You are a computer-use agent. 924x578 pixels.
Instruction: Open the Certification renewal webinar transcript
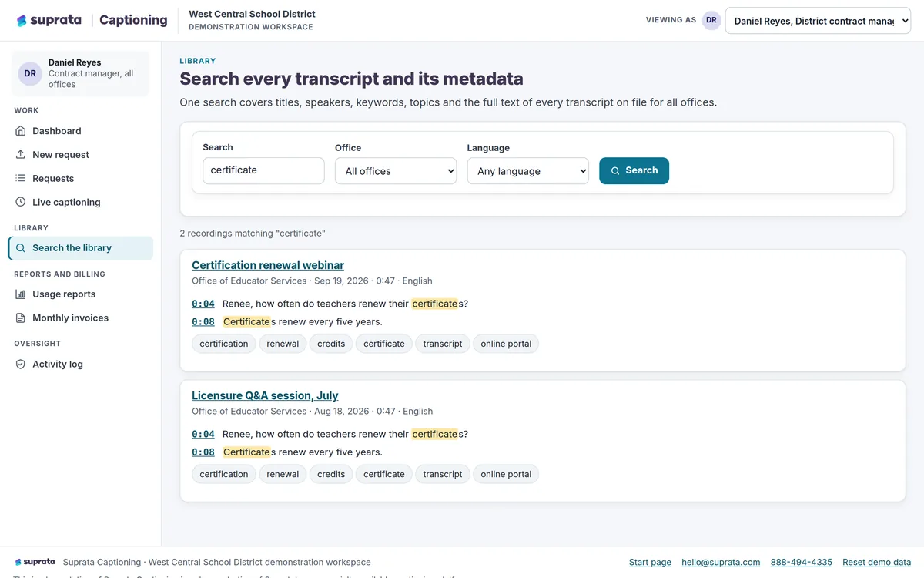pos(268,265)
